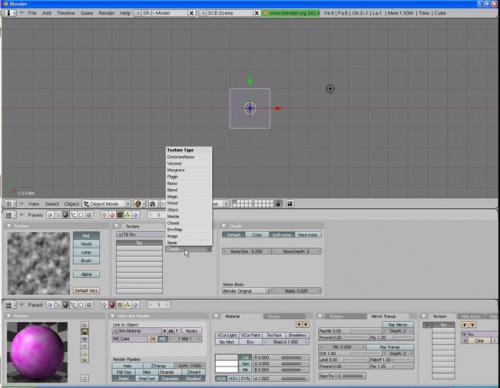Viewport: 500px width, 388px height.
Task: Click www.blender.org 242.4 link
Action: pos(291,13)
